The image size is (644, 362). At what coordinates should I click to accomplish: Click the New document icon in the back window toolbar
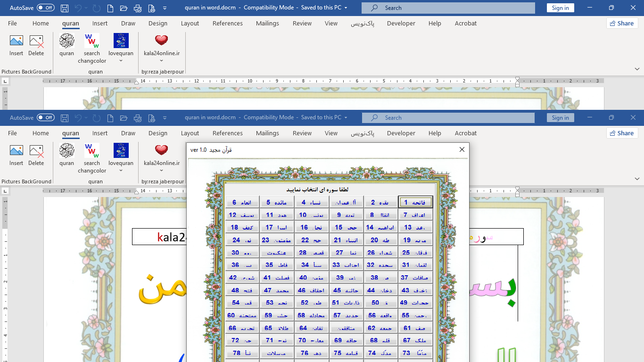[110, 8]
